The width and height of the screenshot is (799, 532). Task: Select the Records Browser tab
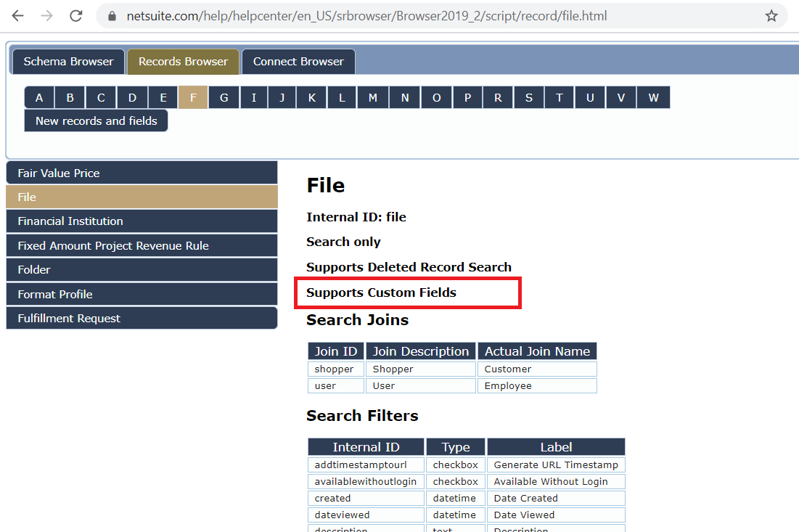(183, 62)
